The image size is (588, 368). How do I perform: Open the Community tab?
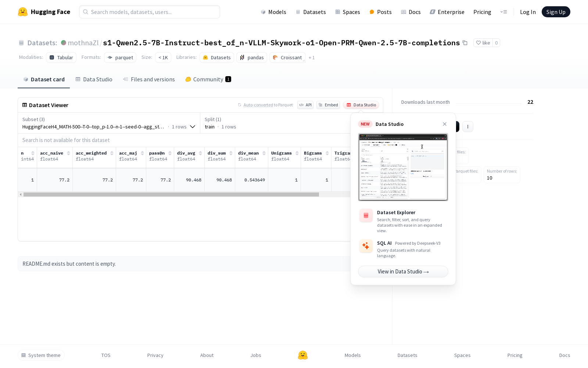[208, 79]
